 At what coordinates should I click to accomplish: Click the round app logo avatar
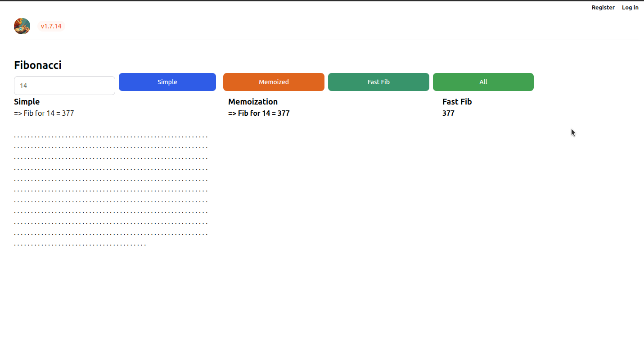[22, 26]
